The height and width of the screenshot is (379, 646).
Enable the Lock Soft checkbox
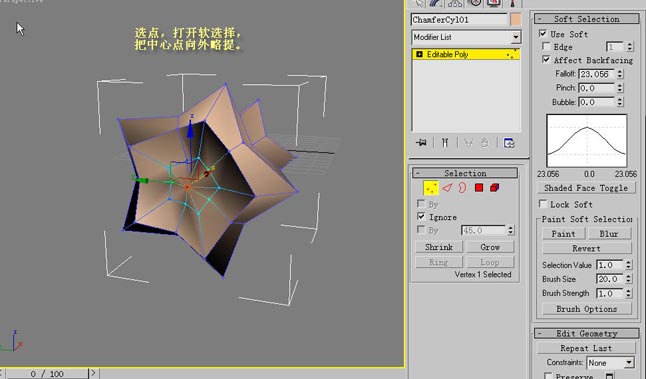[x=543, y=204]
